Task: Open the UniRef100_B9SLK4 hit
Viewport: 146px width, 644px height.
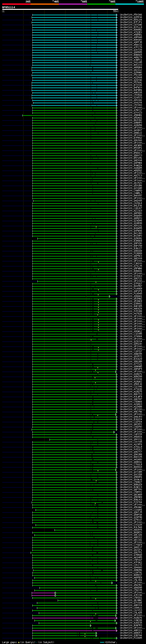Action: [131, 20]
